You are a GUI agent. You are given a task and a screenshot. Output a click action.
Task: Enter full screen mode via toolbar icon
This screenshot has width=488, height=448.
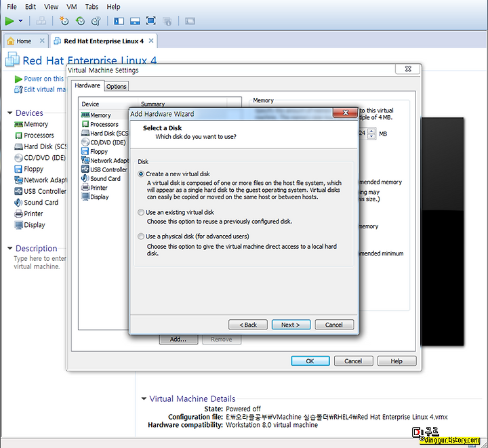[151, 21]
